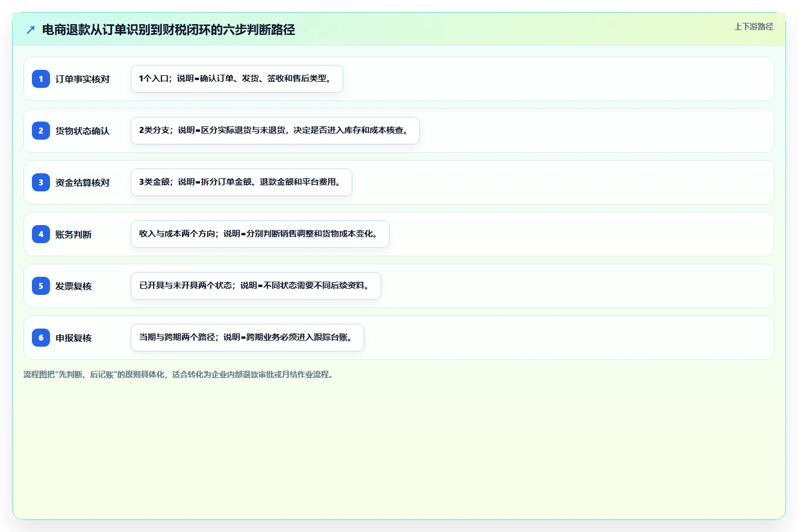Viewport: 798px width, 532px height.
Task: Click the footer note starting 流程图把“先判断、后记账”
Action: coord(178,374)
